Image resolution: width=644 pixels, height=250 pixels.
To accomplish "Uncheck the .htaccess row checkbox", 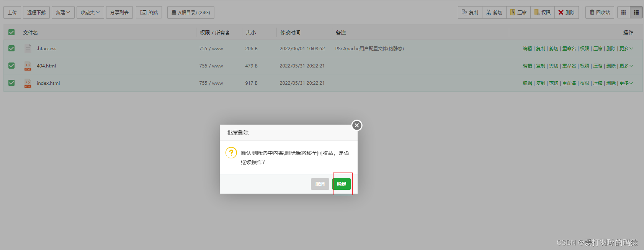I will coord(11,48).
